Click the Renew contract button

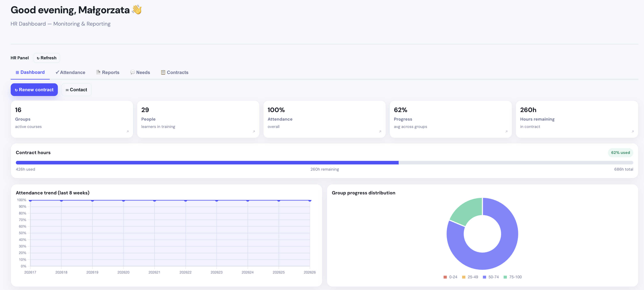pyautogui.click(x=34, y=90)
